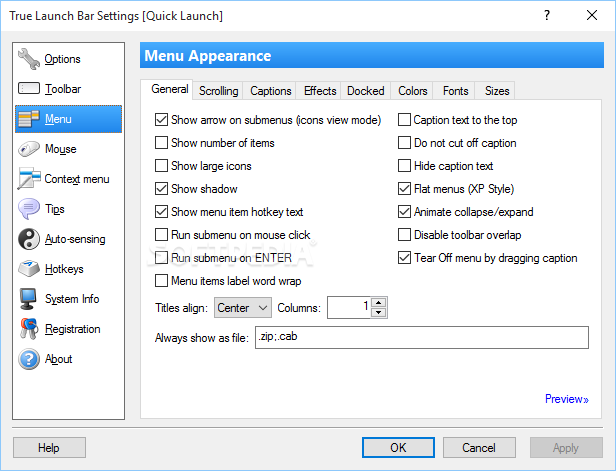Click the Always show as file field
616x471 pixels.
(x=422, y=337)
